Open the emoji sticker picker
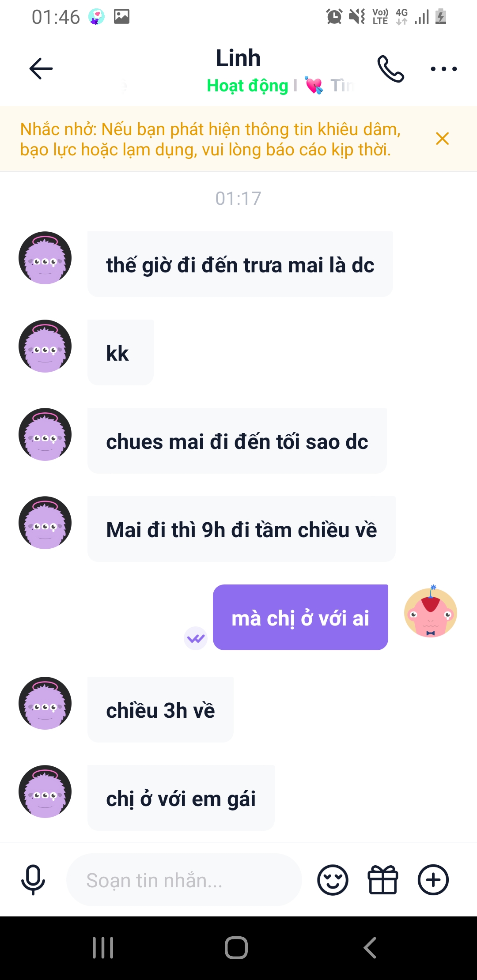This screenshot has height=980, width=477. pos(333,880)
